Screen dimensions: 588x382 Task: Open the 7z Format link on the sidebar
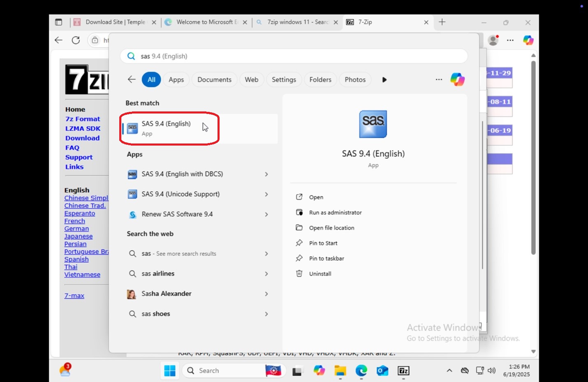pyautogui.click(x=82, y=119)
